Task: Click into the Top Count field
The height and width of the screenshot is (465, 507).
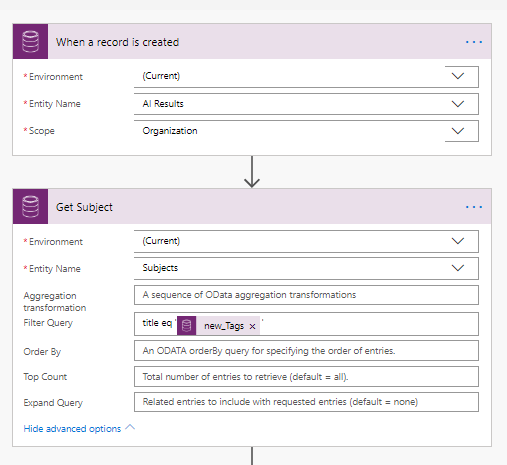Action: point(306,377)
